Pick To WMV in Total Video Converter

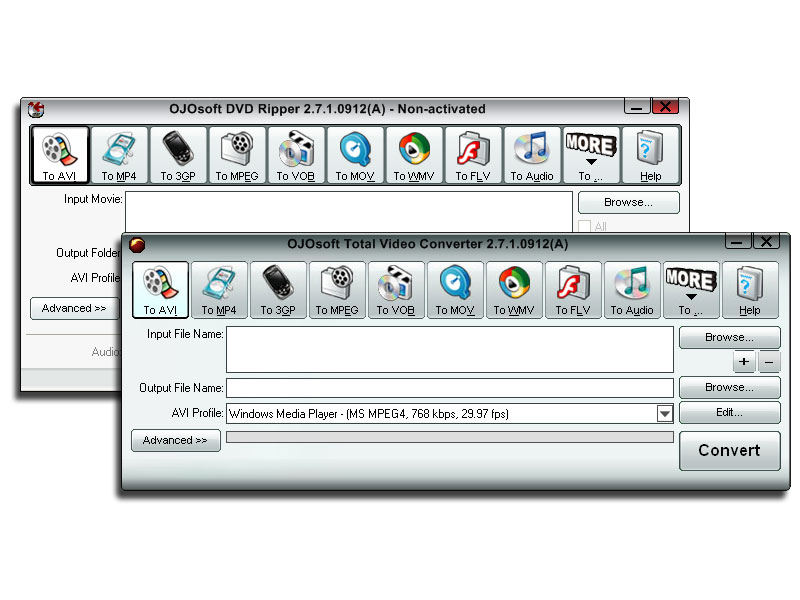(x=514, y=290)
